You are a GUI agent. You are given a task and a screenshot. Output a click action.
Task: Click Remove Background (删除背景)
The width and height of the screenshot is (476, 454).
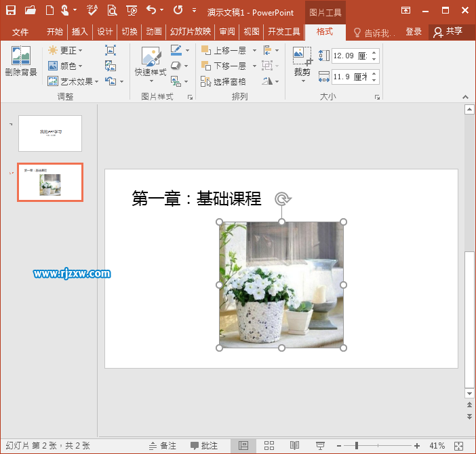(21, 61)
